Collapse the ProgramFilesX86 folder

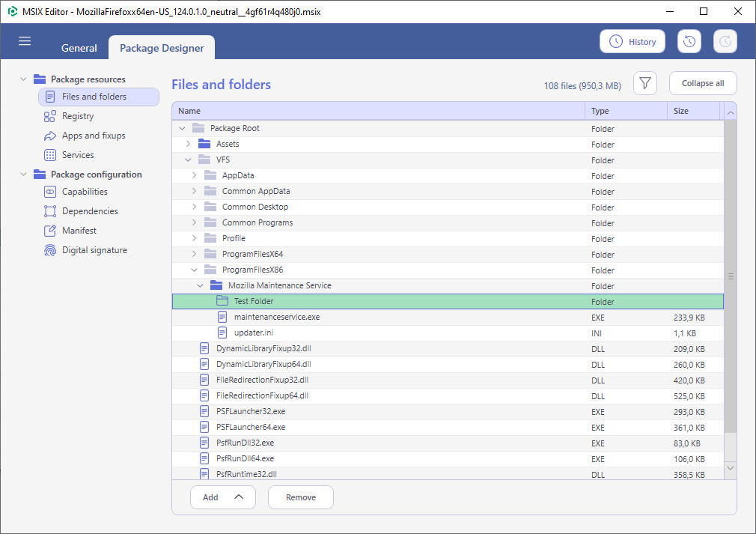coord(195,270)
